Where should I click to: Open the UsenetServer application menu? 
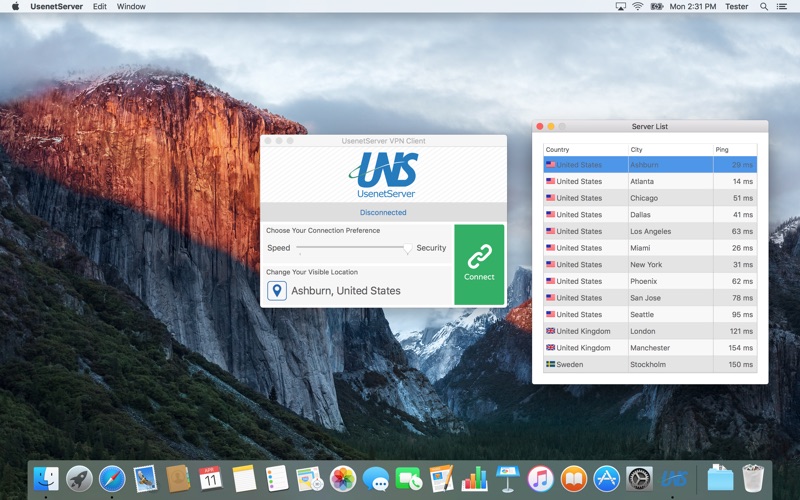[56, 6]
